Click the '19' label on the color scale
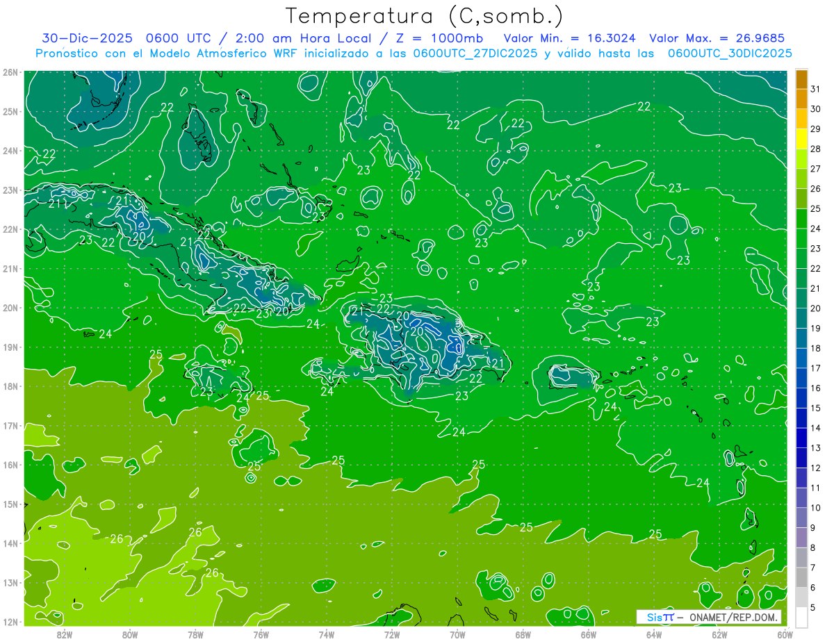Image resolution: width=834 pixels, height=644 pixels. coord(816,329)
